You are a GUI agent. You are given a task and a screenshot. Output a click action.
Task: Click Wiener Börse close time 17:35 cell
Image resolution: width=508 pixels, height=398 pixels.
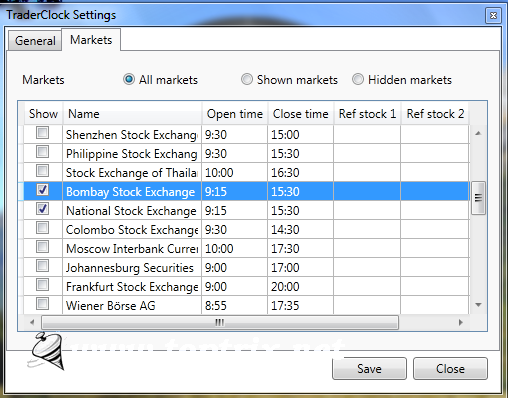click(x=301, y=305)
